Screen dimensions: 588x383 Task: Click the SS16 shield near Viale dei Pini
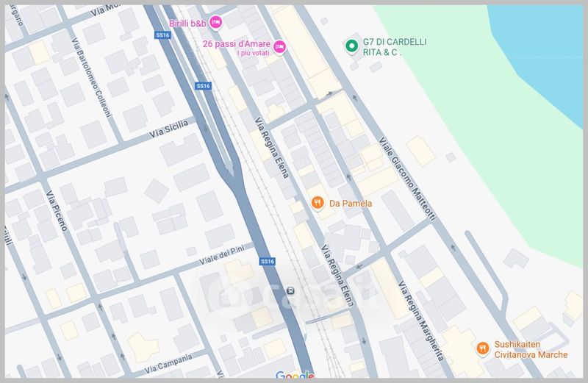[x=268, y=261]
